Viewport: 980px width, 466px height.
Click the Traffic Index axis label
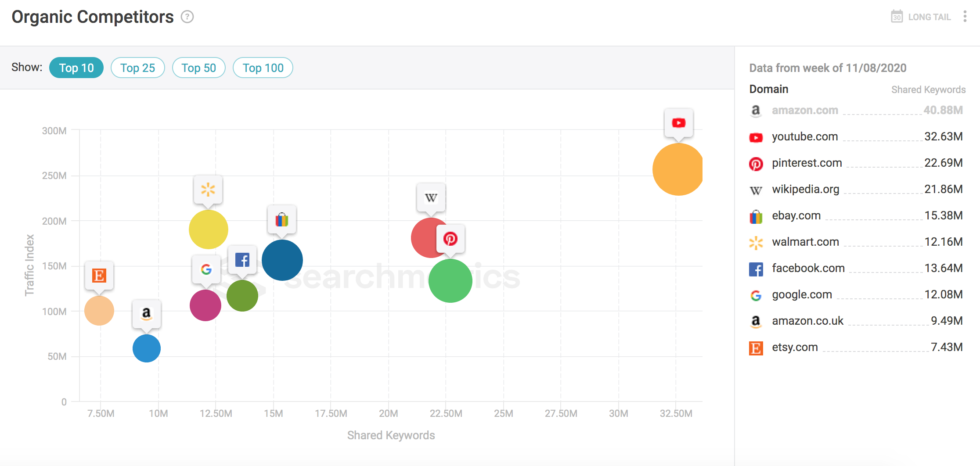[29, 265]
